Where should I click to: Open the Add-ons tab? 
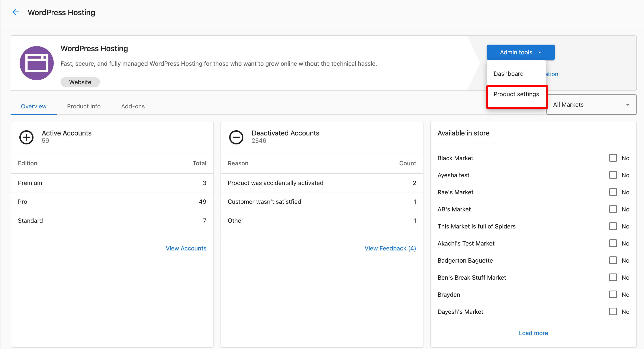(133, 106)
